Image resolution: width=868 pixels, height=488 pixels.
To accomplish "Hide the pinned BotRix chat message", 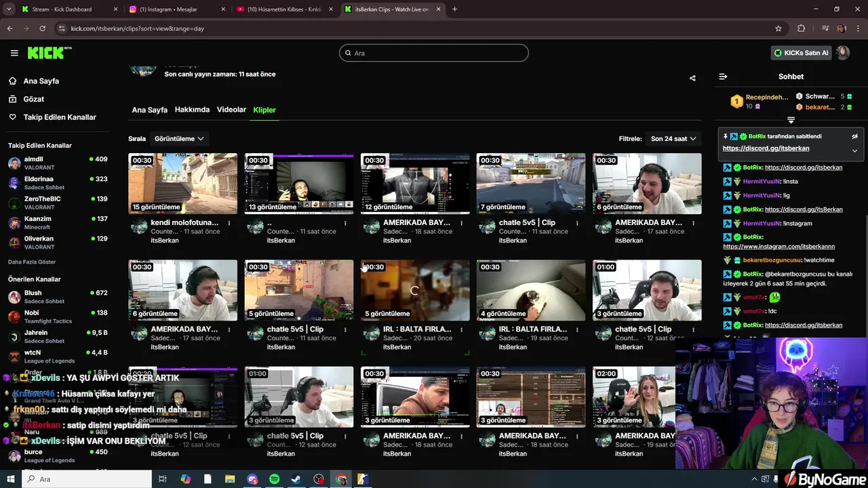I will click(854, 136).
